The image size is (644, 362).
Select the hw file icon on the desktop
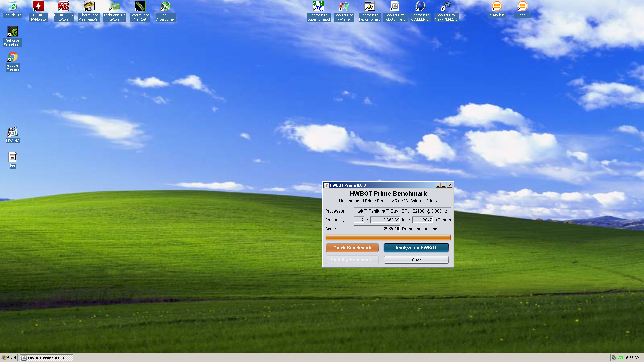pyautogui.click(x=12, y=160)
